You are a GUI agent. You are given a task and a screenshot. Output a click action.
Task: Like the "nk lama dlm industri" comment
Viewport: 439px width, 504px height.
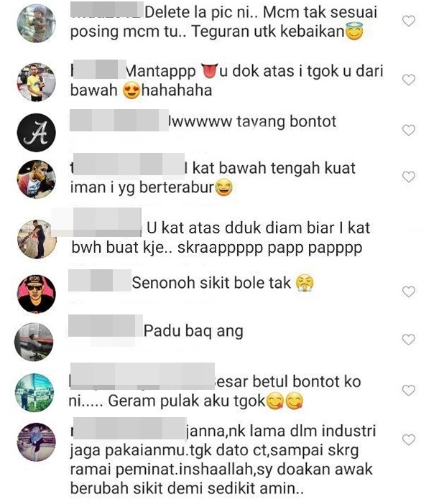pyautogui.click(x=408, y=439)
